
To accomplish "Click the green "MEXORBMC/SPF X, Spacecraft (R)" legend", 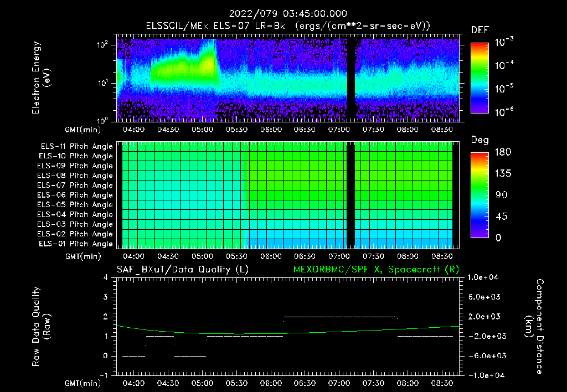I will (x=376, y=270).
